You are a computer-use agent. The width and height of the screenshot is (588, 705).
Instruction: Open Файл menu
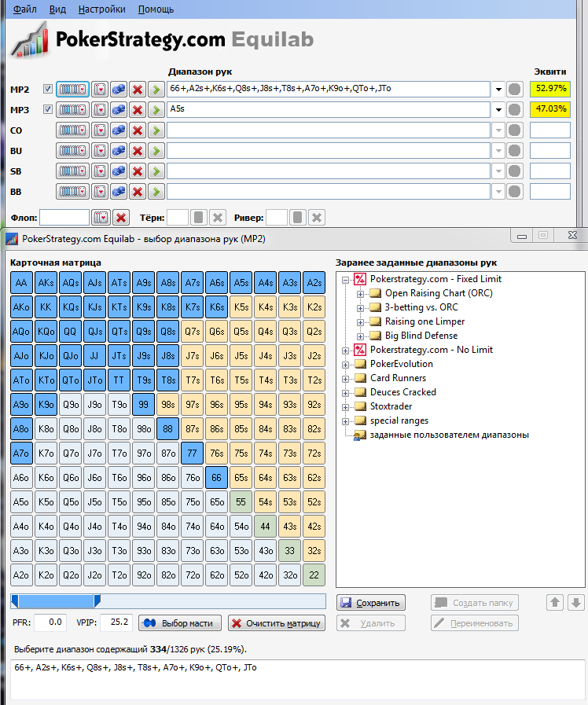[x=24, y=9]
